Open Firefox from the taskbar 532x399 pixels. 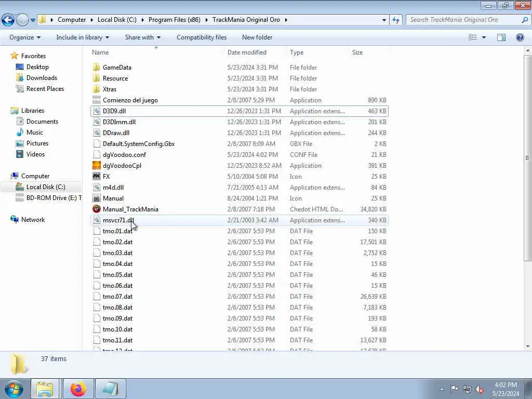tap(78, 389)
